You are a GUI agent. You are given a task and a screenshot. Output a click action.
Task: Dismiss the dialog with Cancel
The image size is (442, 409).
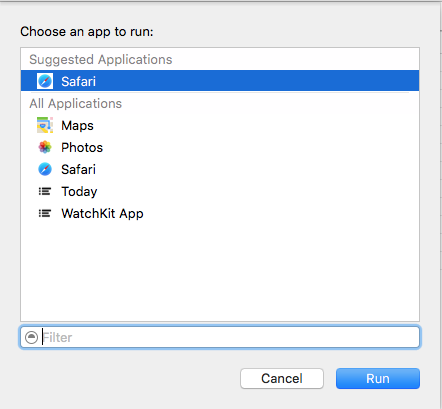pos(282,378)
